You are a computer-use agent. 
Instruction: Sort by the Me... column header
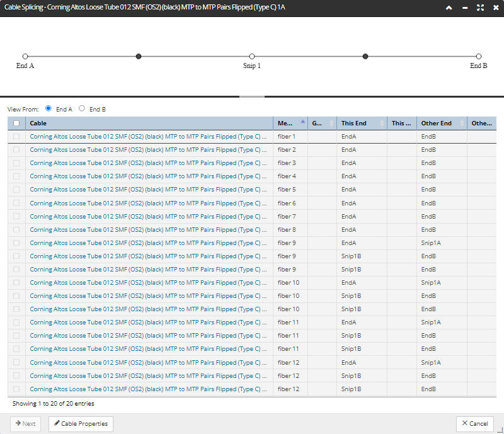[x=290, y=123]
